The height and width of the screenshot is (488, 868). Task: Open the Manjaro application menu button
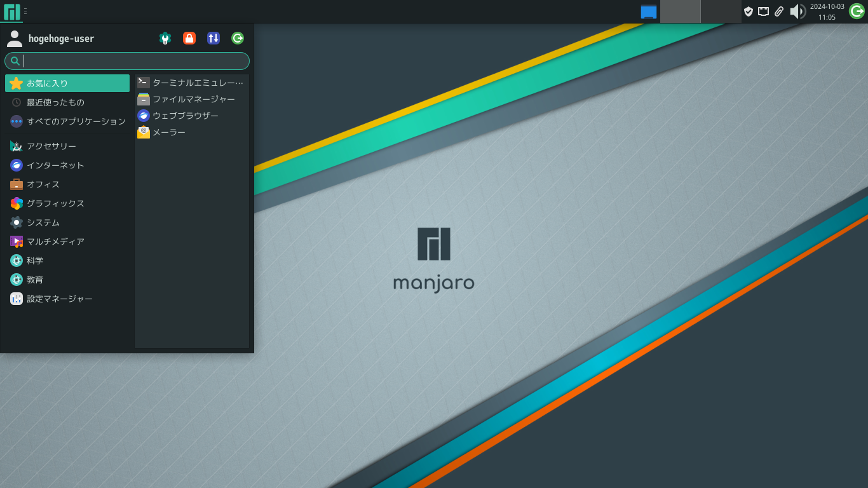point(11,11)
